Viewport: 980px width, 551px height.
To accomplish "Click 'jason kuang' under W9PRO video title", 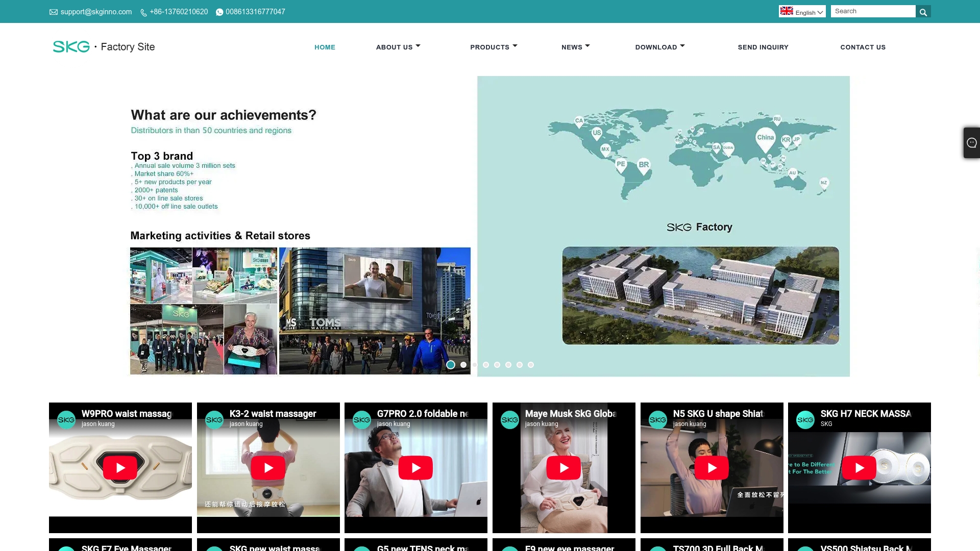I will click(x=98, y=424).
